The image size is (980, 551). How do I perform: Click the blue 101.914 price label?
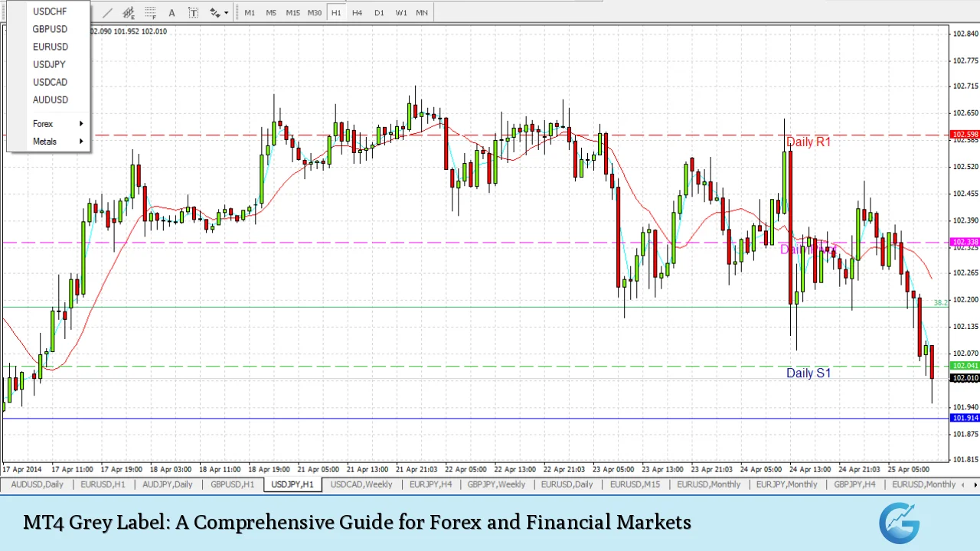pyautogui.click(x=965, y=418)
